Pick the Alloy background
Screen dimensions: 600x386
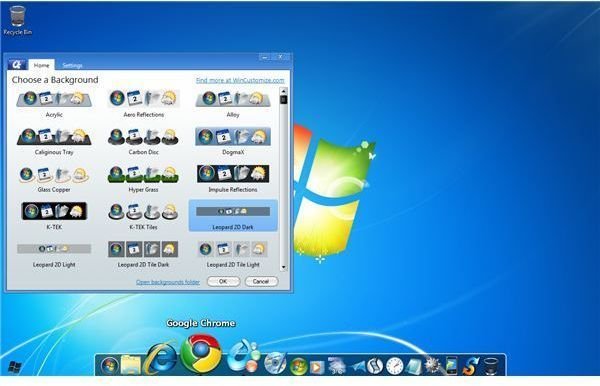click(x=233, y=104)
